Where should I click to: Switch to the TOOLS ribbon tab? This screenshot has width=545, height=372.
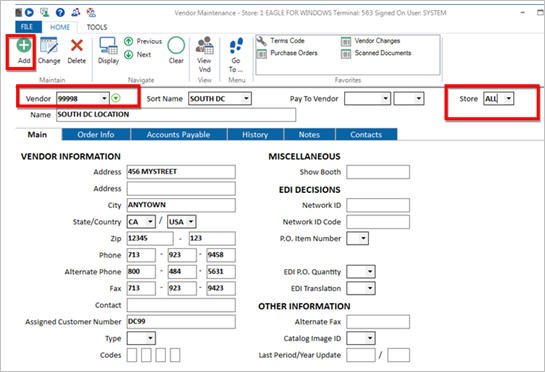tap(97, 27)
